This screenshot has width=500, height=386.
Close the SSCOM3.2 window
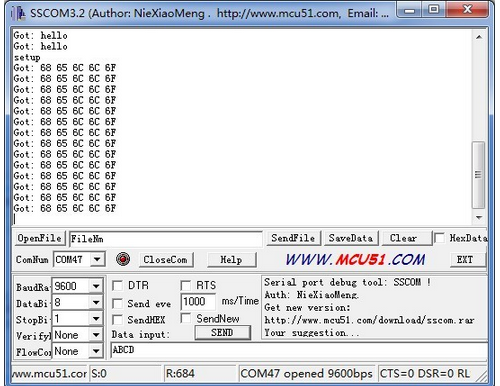pyautogui.click(x=467, y=10)
